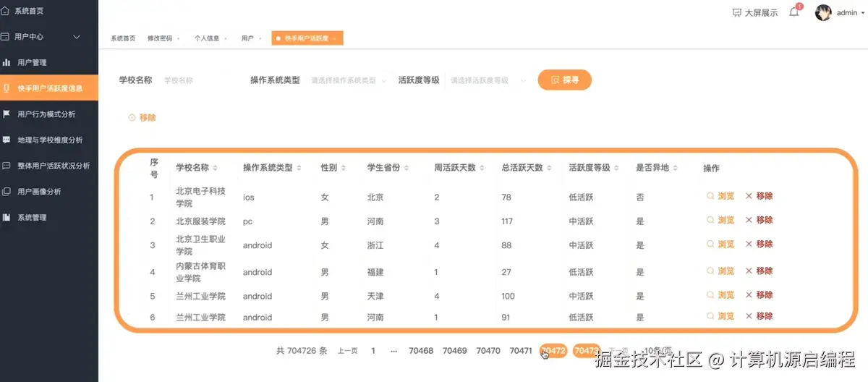Browse the 北京电子科技学院 row with 浏览

point(720,196)
